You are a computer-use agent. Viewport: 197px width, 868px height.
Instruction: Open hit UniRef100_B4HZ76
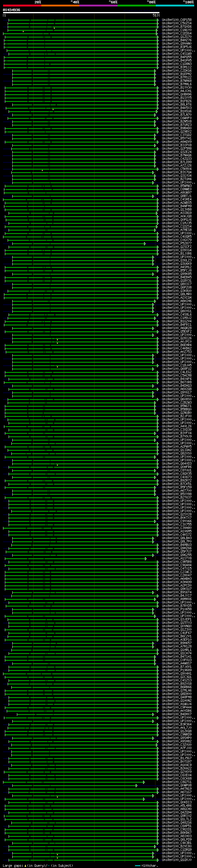pos(177,40)
